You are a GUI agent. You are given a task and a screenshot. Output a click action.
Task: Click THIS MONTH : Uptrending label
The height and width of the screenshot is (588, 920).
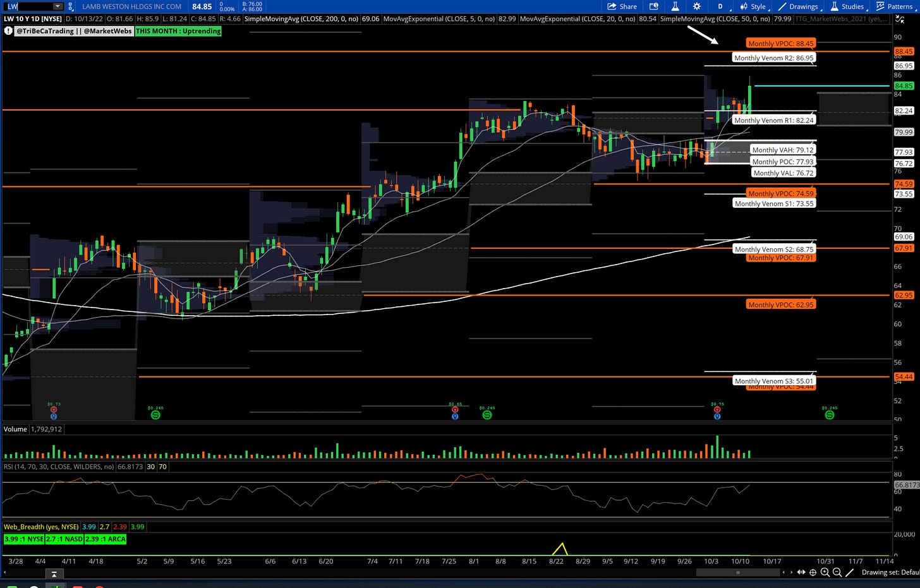tap(178, 30)
